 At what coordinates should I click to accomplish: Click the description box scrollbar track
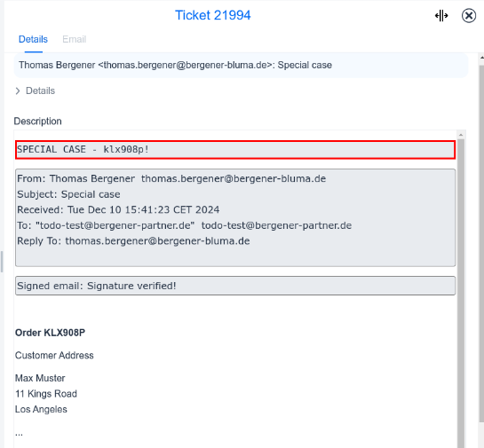click(x=461, y=293)
